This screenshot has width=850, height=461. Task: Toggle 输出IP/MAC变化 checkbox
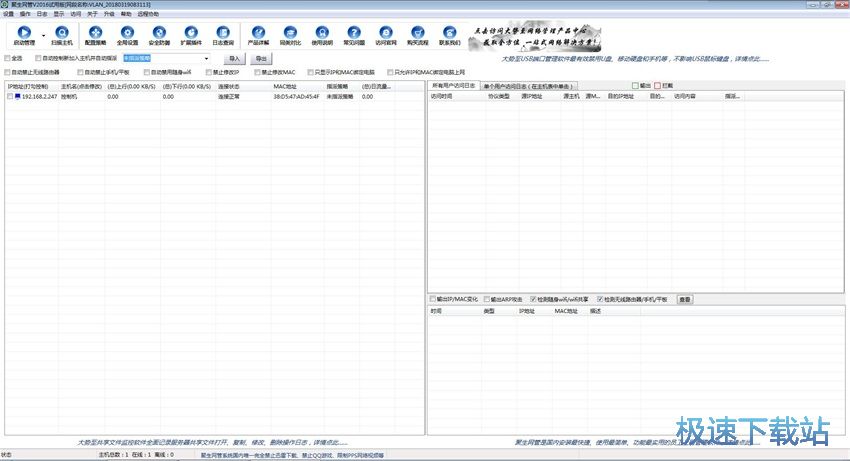[x=433, y=299]
